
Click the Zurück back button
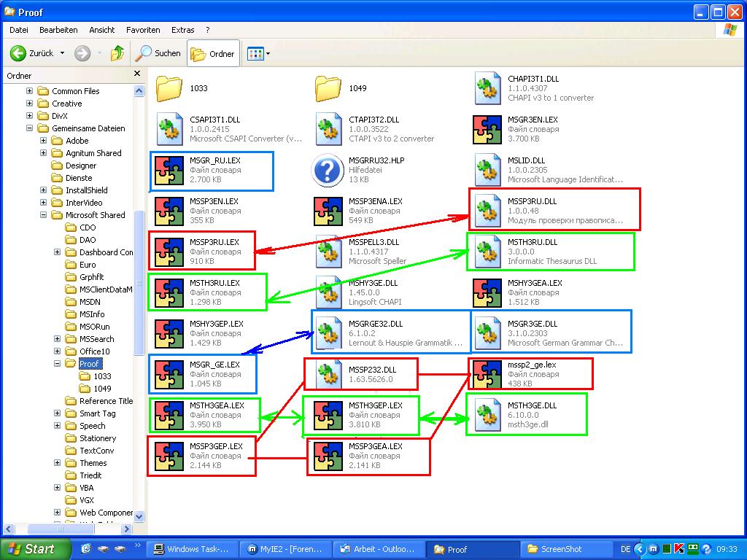coord(31,53)
